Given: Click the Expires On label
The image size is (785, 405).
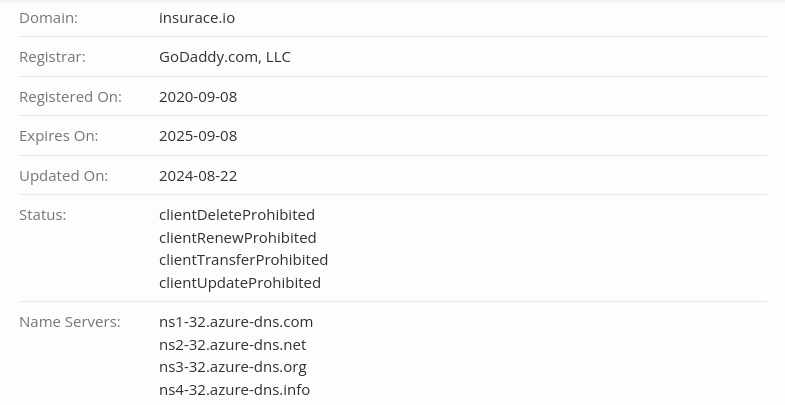Looking at the screenshot, I should (58, 136).
